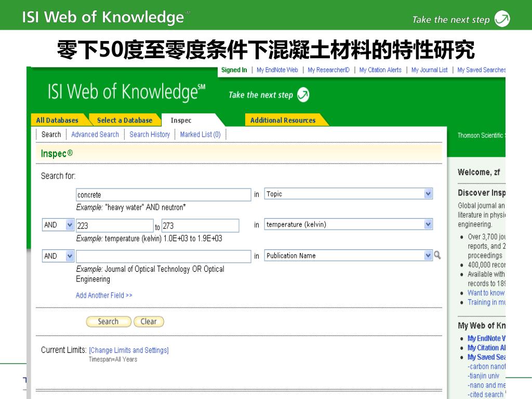Viewport: 532px width, 399px height.
Task: Click the arrow icon beside the Web of Knowledge logo
Action: tap(303, 95)
